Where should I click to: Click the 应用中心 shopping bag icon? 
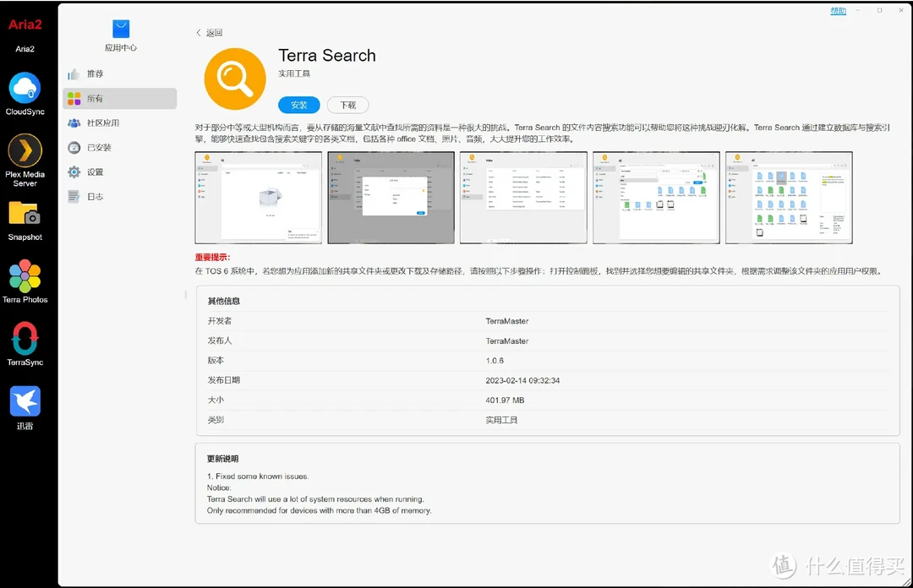click(x=121, y=29)
